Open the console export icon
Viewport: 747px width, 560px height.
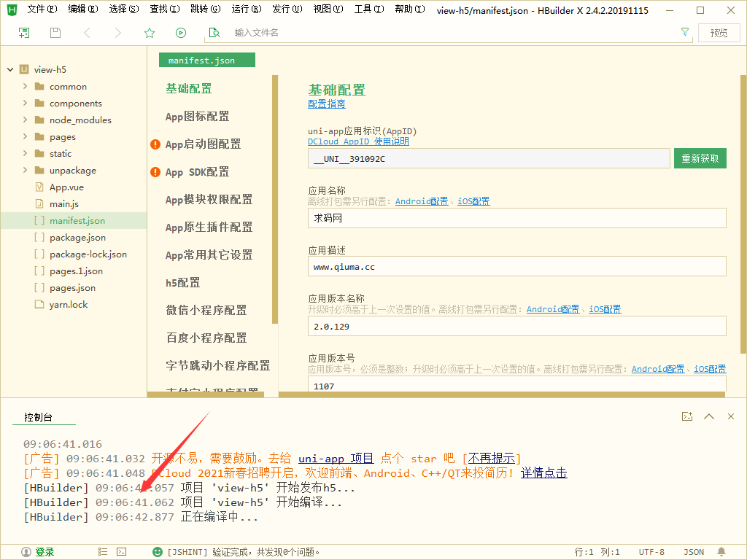(687, 416)
